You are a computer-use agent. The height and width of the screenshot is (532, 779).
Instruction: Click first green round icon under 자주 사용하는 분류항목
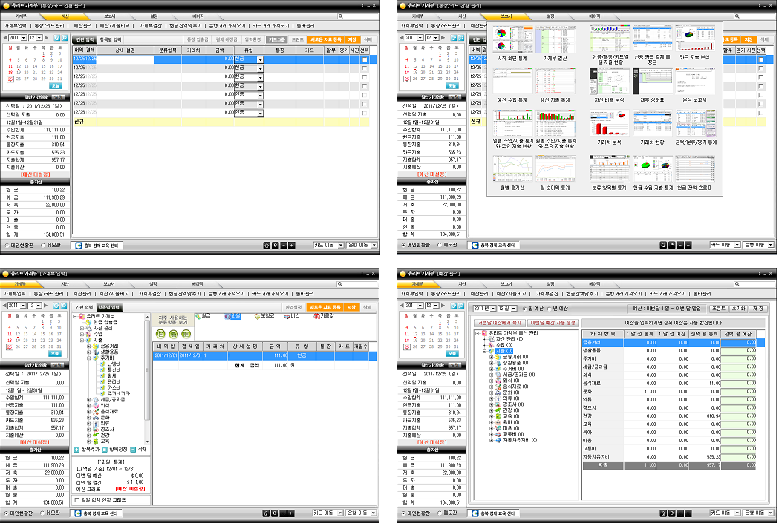(160, 334)
